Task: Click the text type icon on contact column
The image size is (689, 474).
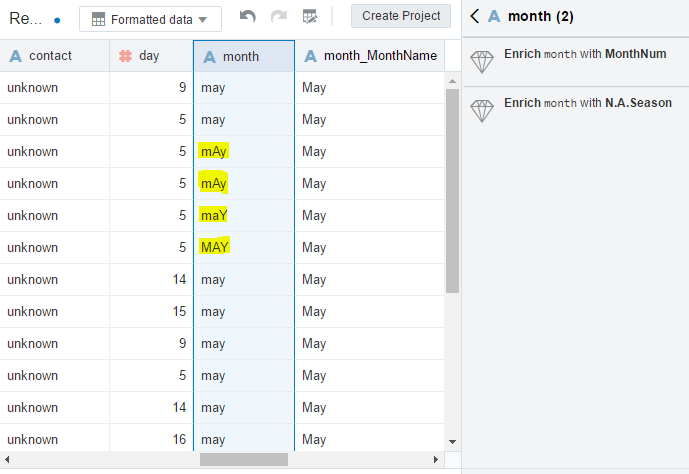Action: click(x=15, y=56)
